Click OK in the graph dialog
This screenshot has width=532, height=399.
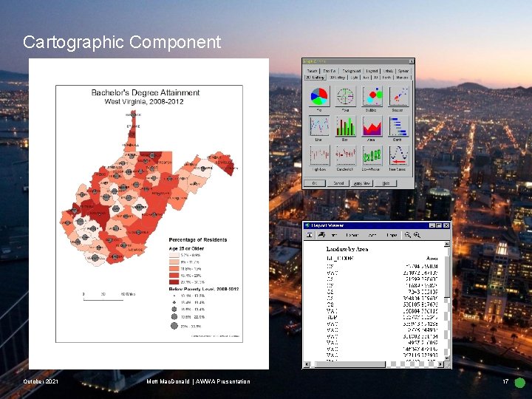(x=315, y=183)
